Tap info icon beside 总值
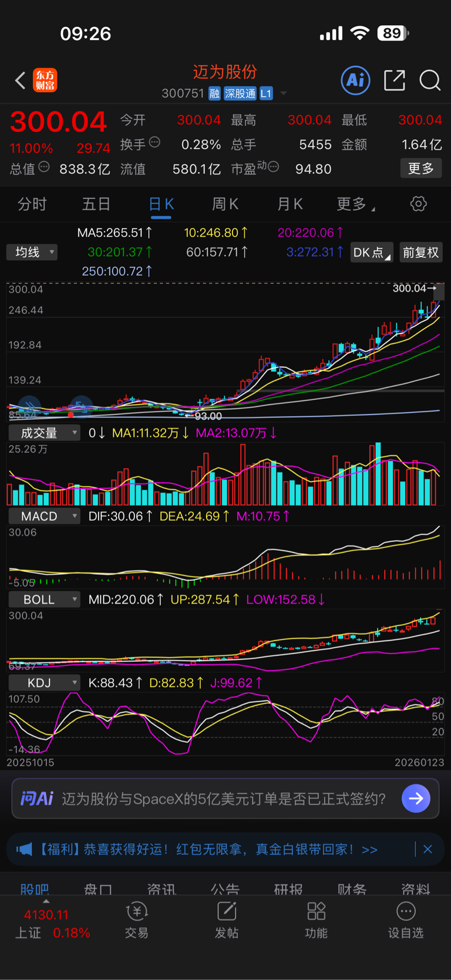The height and width of the screenshot is (980, 451). coord(44,167)
